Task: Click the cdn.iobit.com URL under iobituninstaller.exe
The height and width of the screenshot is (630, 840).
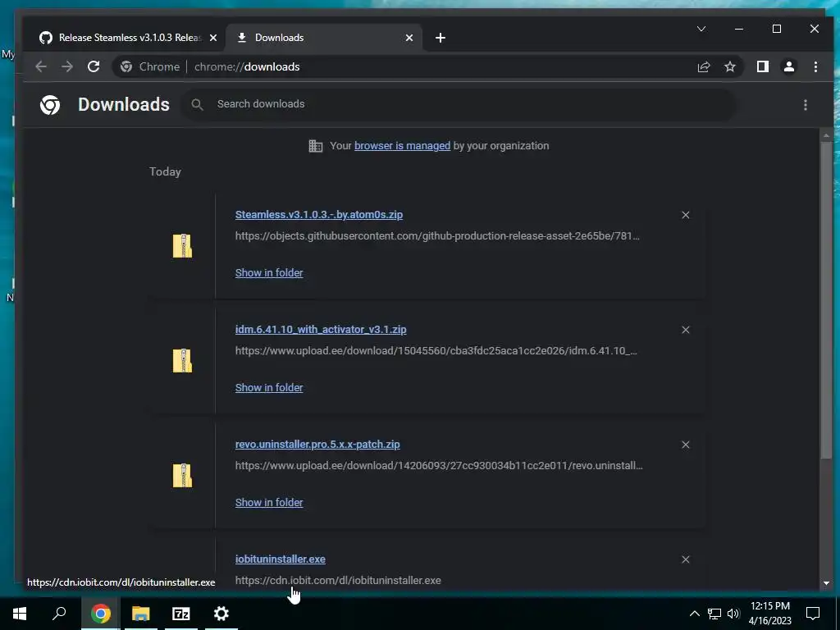Action: pyautogui.click(x=338, y=580)
